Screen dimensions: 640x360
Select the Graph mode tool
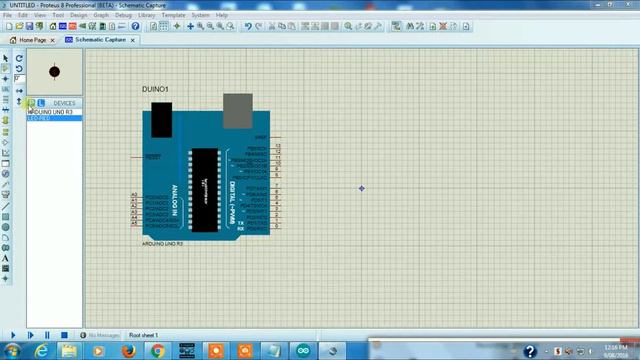click(x=5, y=153)
